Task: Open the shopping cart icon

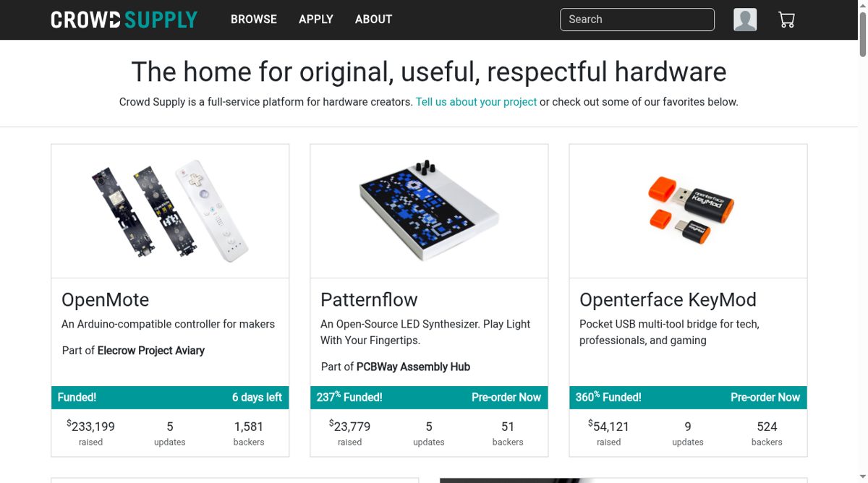Action: point(786,20)
